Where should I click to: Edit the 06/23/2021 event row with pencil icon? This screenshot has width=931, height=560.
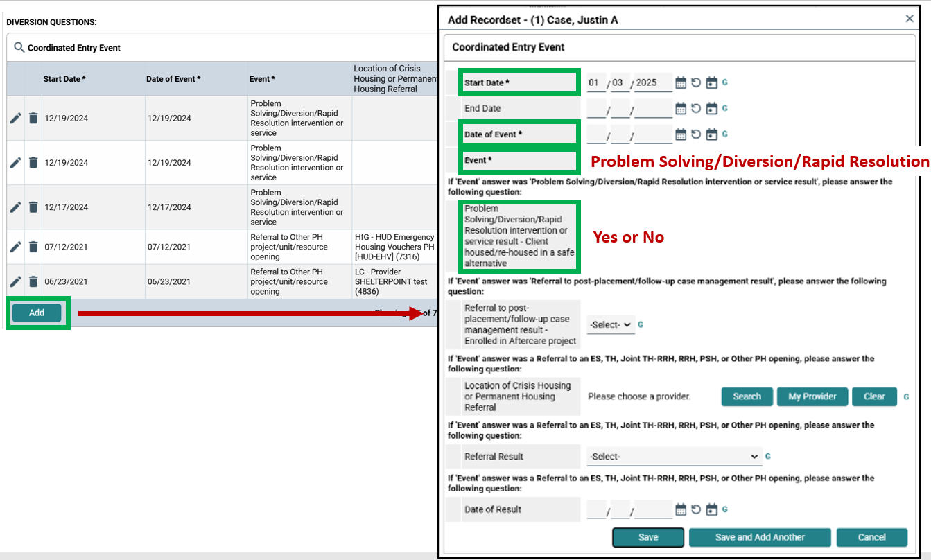(16, 281)
